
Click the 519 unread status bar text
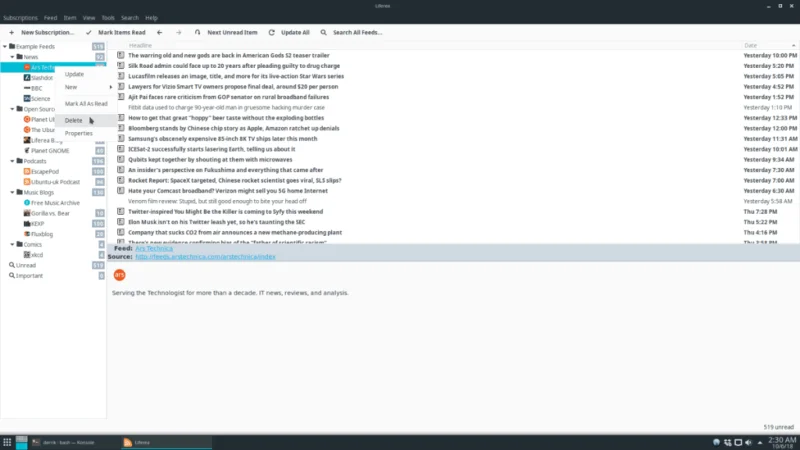[779, 427]
